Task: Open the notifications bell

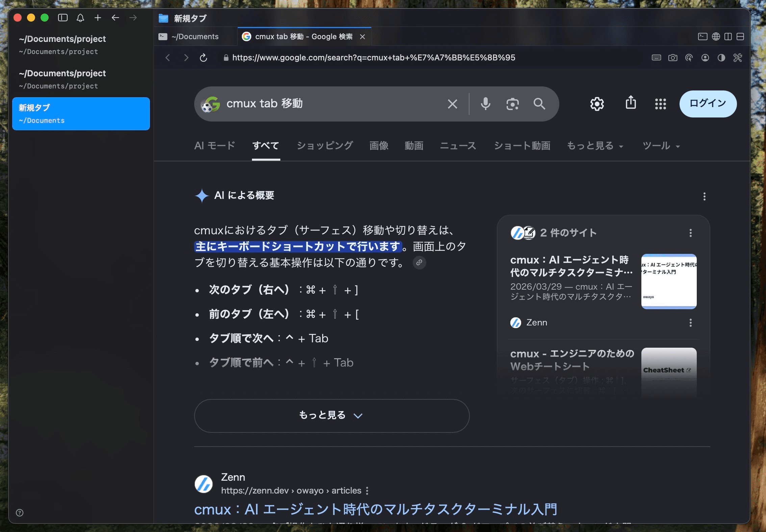Action: click(80, 18)
